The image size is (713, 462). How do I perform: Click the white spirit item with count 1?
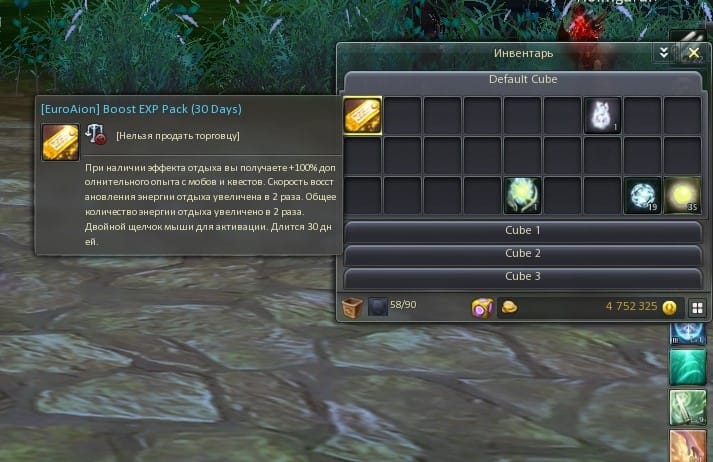pos(602,116)
